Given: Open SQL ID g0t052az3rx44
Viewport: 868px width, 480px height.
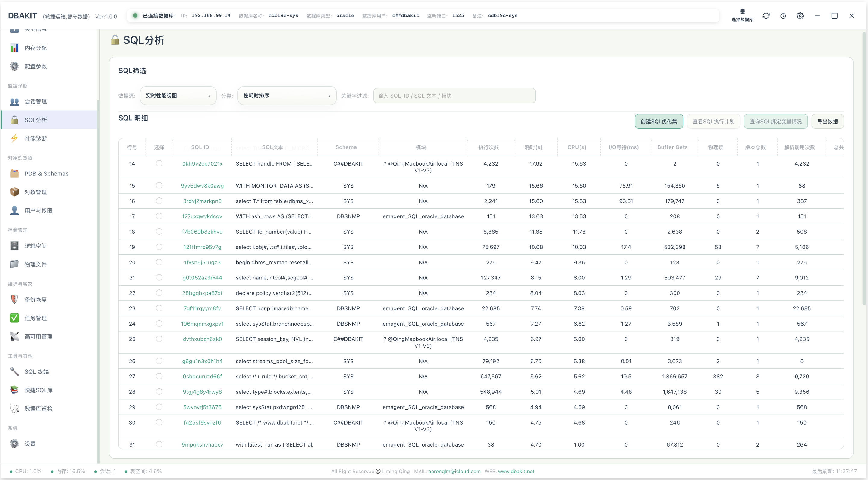Looking at the screenshot, I should 202,277.
